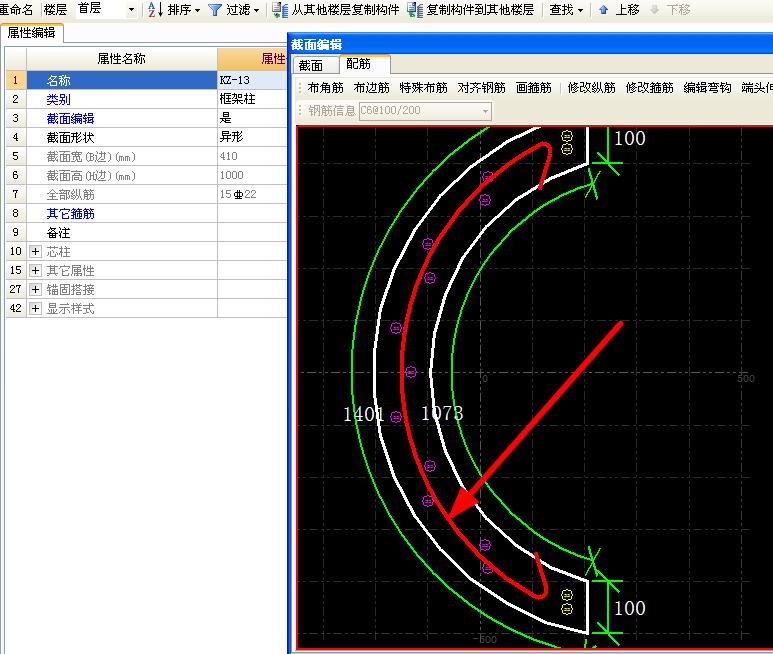Click the 画箍筋 toolbar button

[x=533, y=88]
